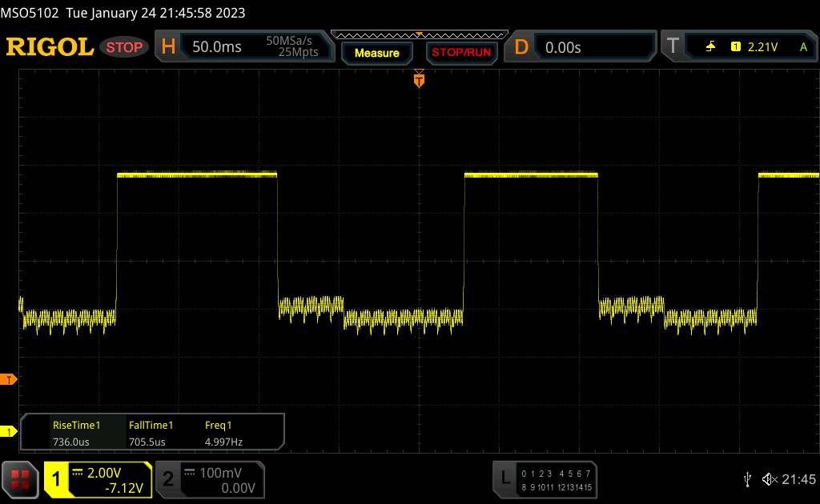
Task: Click the channel 1 DC coupling icon
Action: pyautogui.click(x=78, y=473)
